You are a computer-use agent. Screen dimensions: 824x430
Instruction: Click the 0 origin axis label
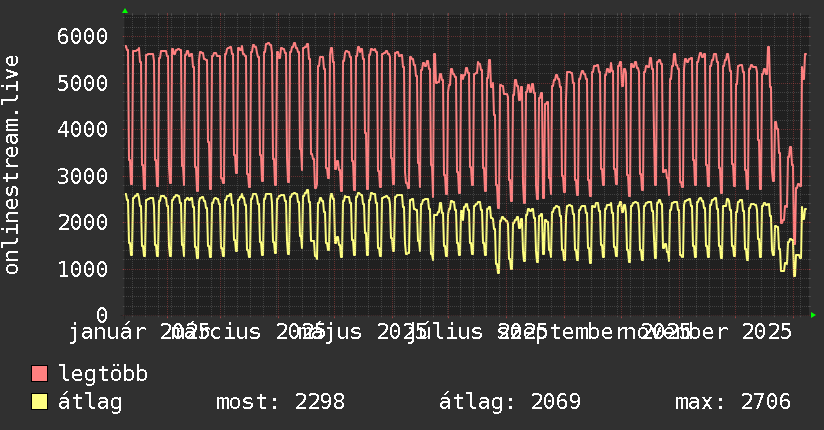pyautogui.click(x=102, y=315)
